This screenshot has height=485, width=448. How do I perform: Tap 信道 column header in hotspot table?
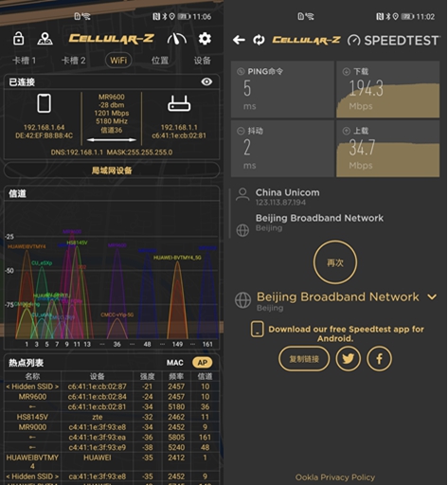205,376
